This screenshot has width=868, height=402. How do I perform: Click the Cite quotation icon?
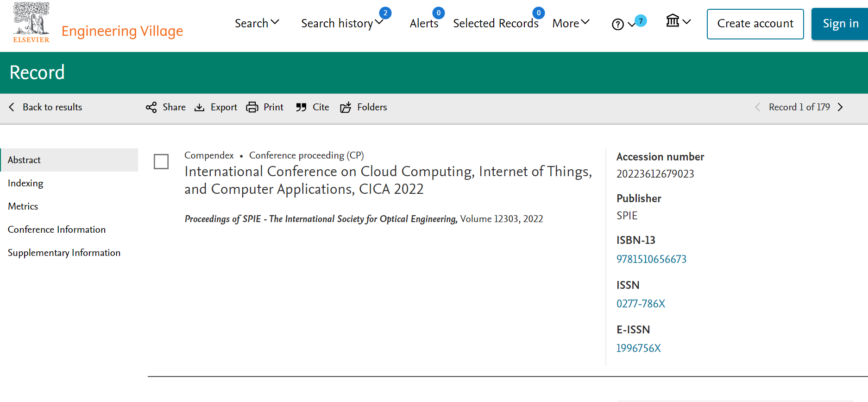[x=301, y=108]
